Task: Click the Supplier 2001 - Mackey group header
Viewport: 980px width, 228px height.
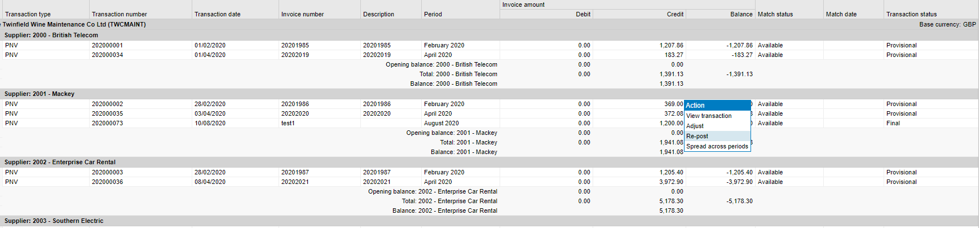Action: tap(39, 94)
